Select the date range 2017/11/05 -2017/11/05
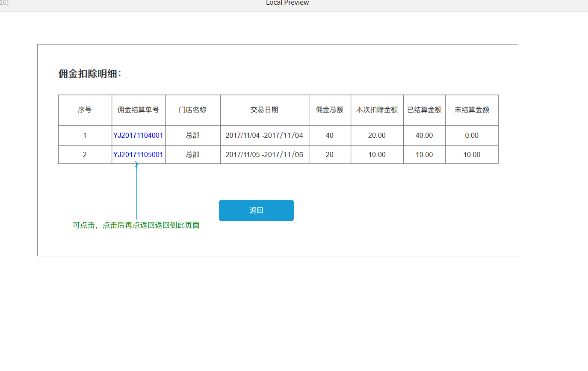 point(264,154)
